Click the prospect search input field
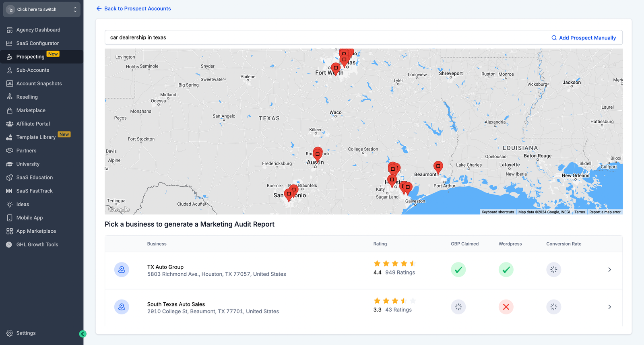Image resolution: width=644 pixels, height=345 pixels. (x=322, y=37)
